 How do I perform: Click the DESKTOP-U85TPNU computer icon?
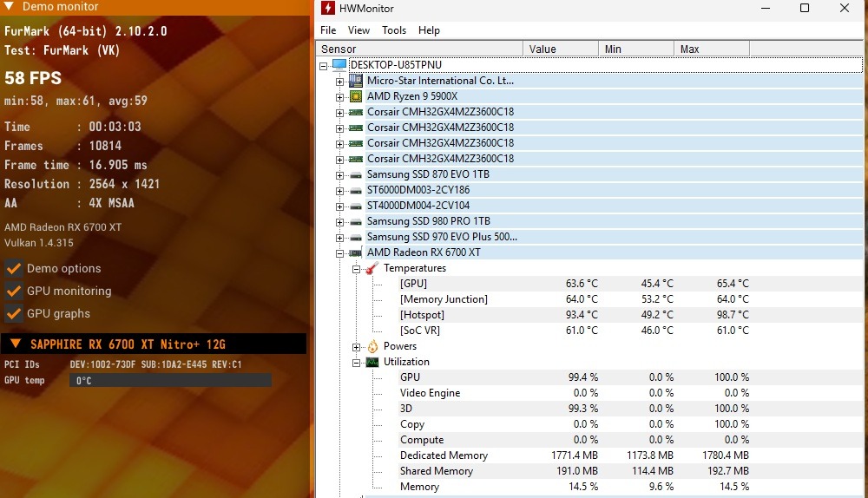[x=339, y=65]
